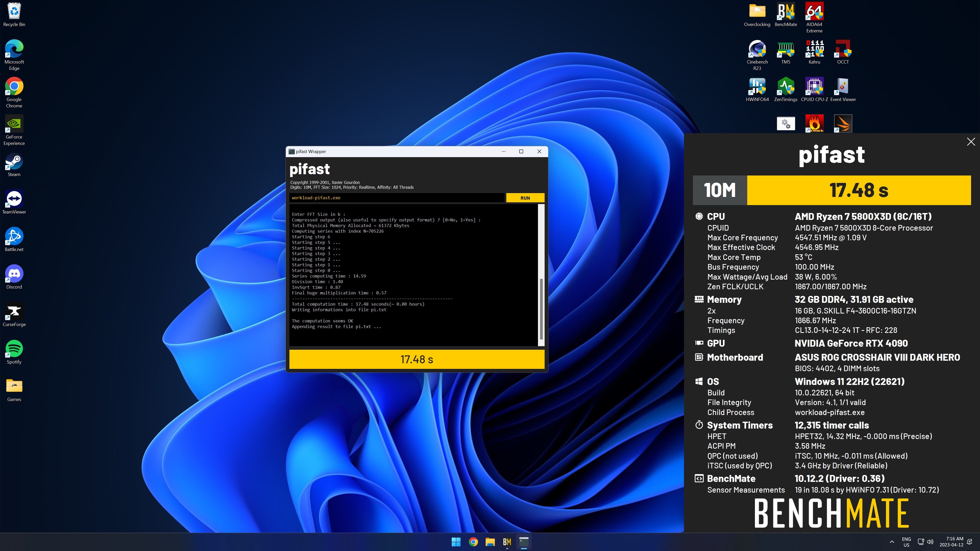The image size is (980, 551).
Task: Open Microsoft Edge desktop shortcut
Action: point(14,55)
